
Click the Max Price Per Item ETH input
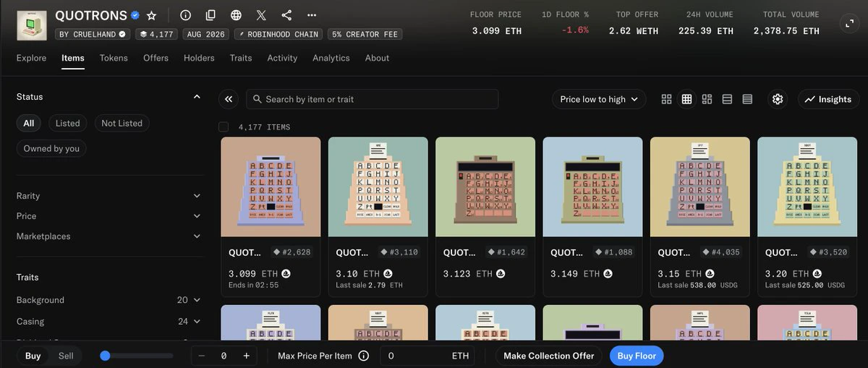(427, 356)
